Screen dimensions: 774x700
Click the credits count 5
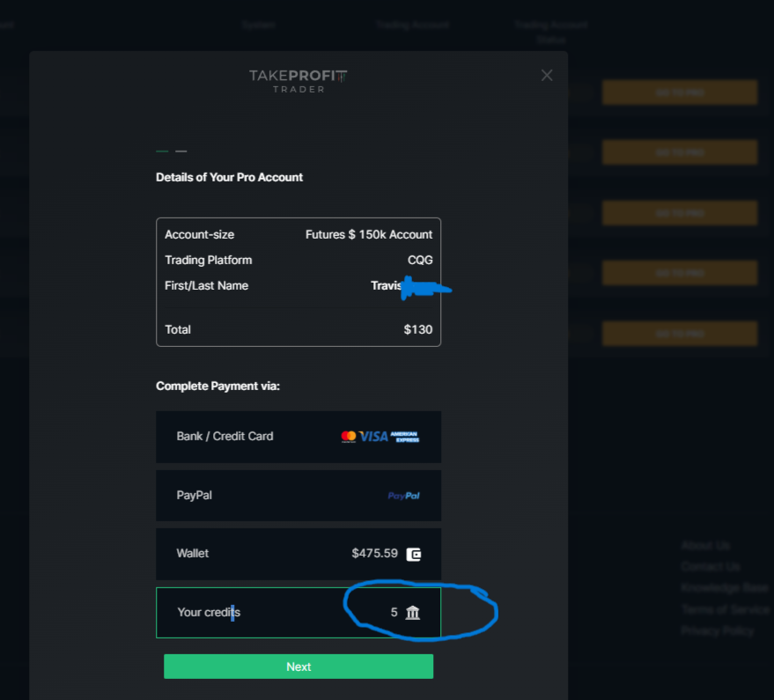point(394,613)
